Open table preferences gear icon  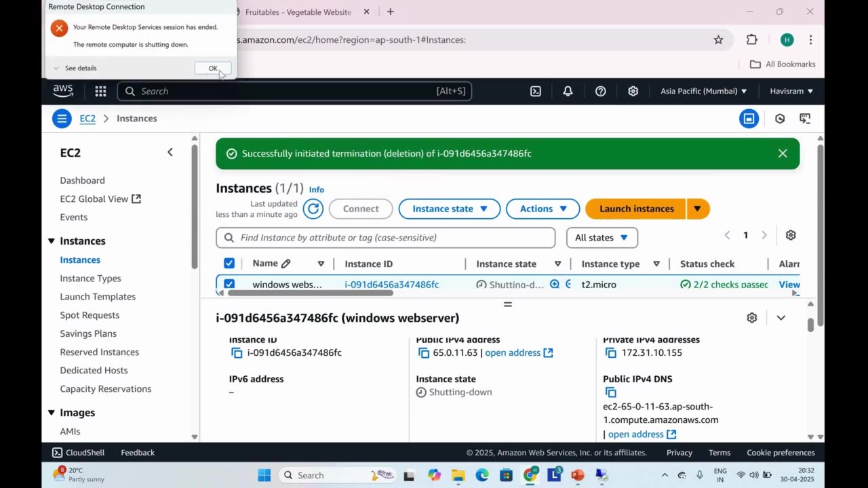tap(791, 235)
